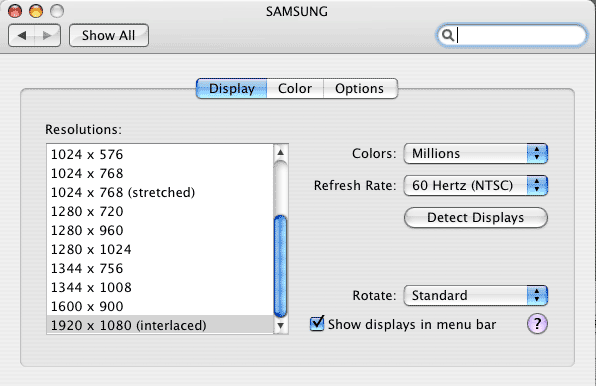This screenshot has width=596, height=386.
Task: Select 1024 x 768 (stretched) resolution
Action: 160,192
